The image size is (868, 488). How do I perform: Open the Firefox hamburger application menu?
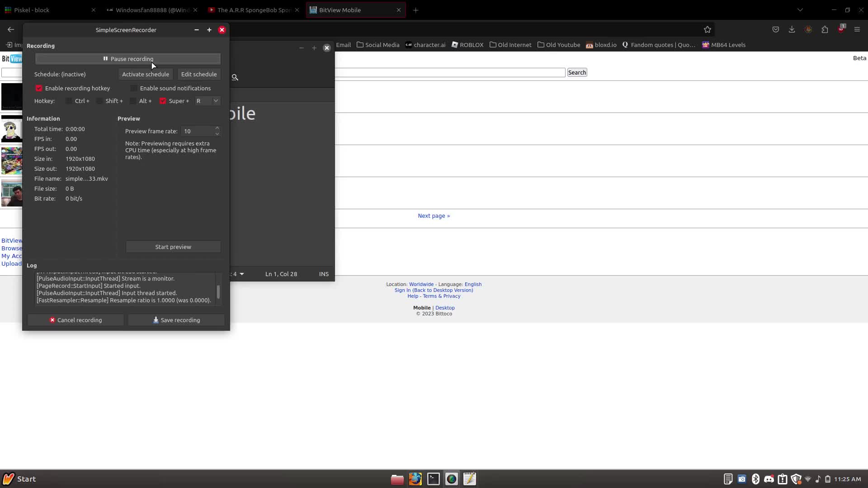[857, 29]
